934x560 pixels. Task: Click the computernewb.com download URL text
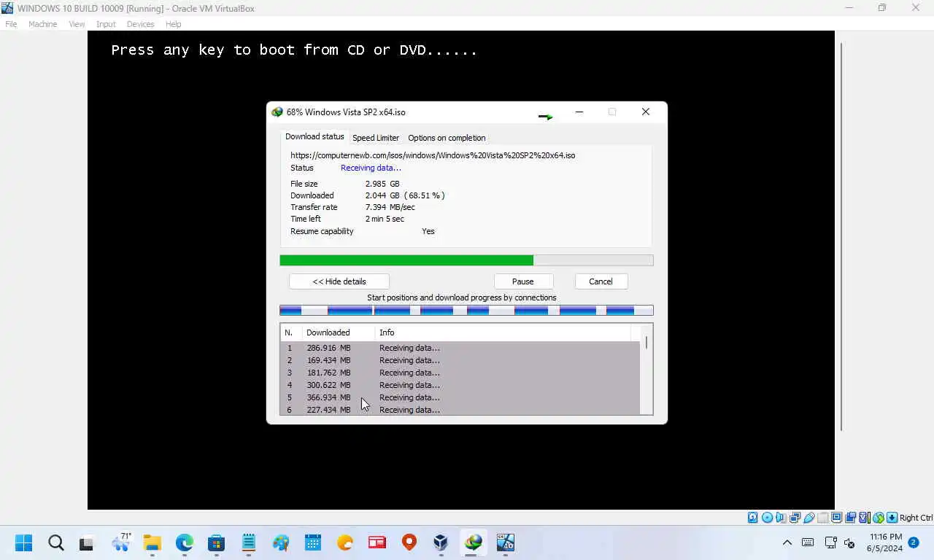tap(433, 155)
